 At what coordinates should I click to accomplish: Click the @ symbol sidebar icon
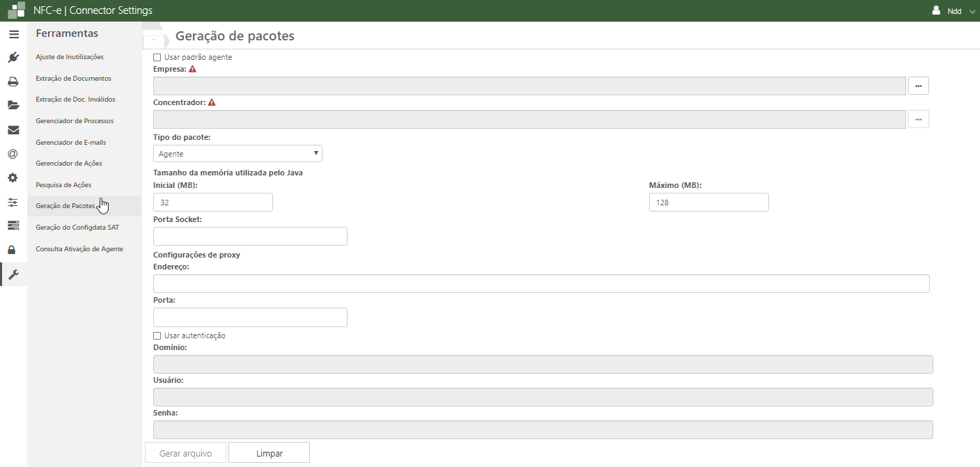coord(13,154)
